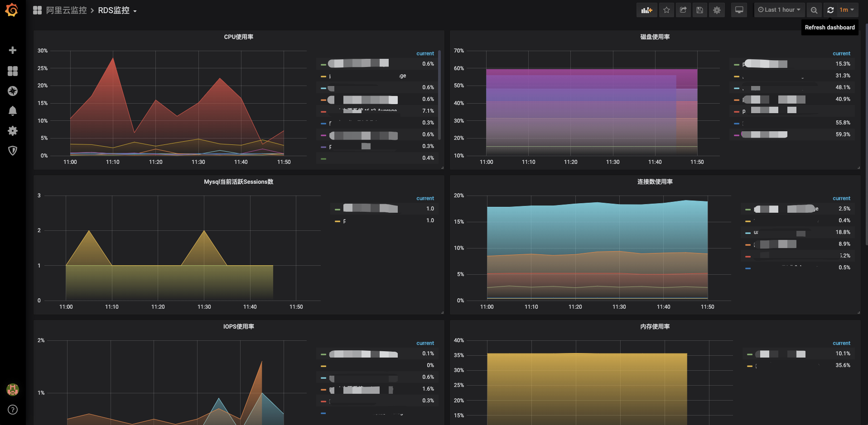Open the Dashboards grid icon in sidebar

coord(13,71)
